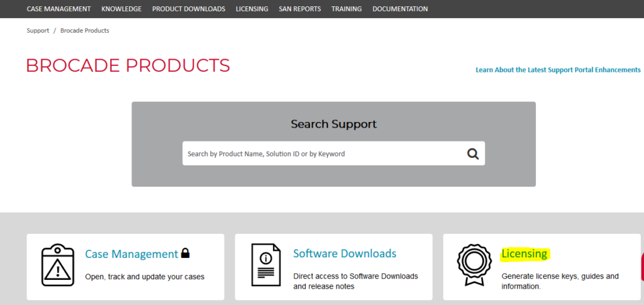Open the Licensing menu in the top navigation
This screenshot has width=644, height=305.
[252, 9]
